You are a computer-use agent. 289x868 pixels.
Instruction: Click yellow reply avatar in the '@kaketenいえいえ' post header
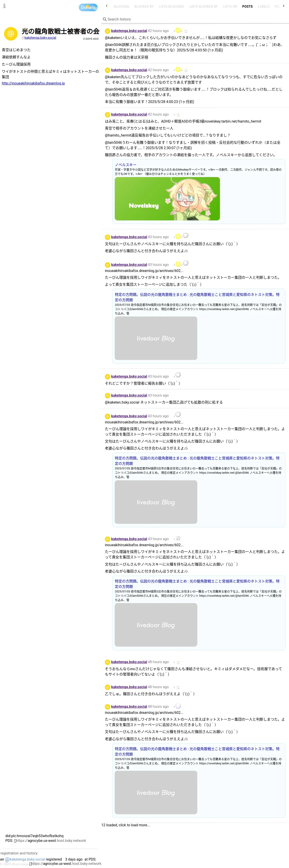pyautogui.click(x=178, y=30)
